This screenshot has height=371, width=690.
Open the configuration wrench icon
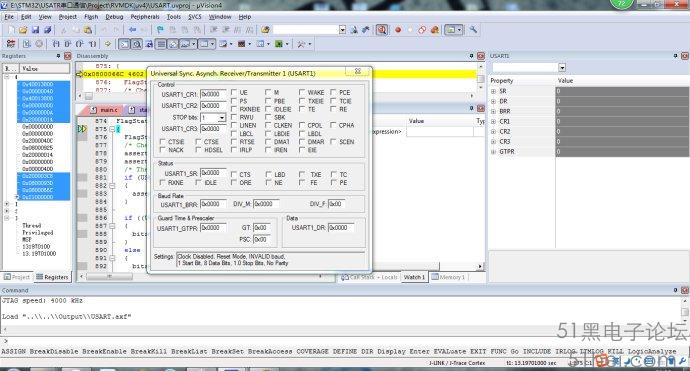(473, 29)
